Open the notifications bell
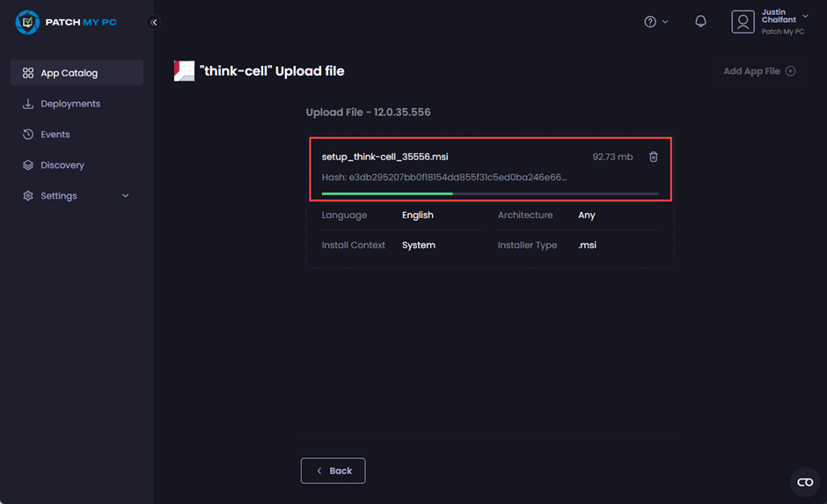 700,22
